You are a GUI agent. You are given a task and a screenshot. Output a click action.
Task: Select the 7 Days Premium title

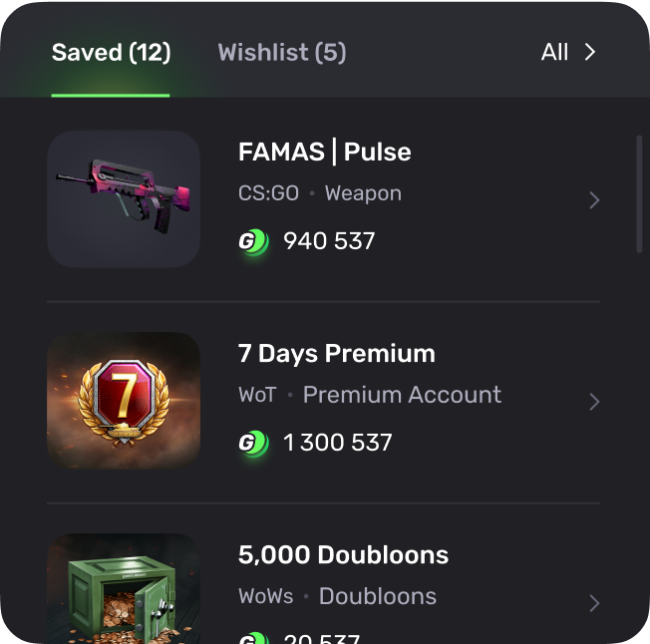[337, 354]
